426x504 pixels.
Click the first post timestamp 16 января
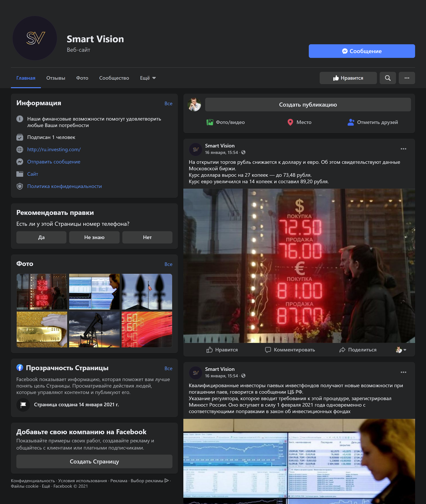coord(221,152)
